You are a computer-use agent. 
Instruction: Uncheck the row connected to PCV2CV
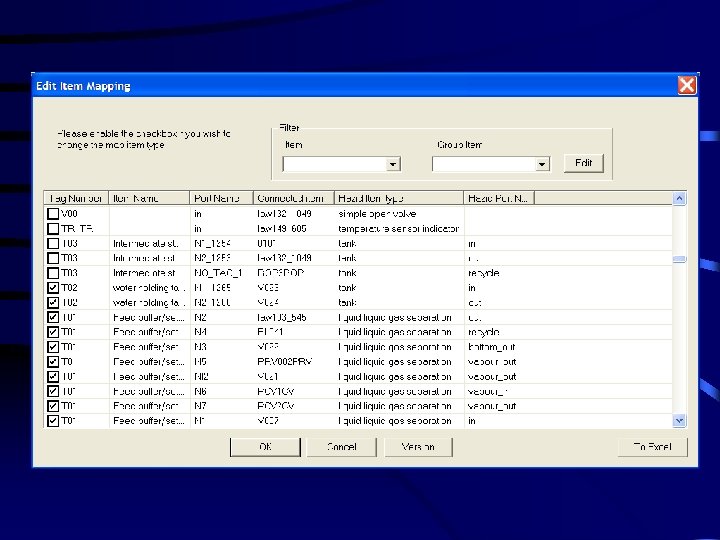pyautogui.click(x=53, y=406)
